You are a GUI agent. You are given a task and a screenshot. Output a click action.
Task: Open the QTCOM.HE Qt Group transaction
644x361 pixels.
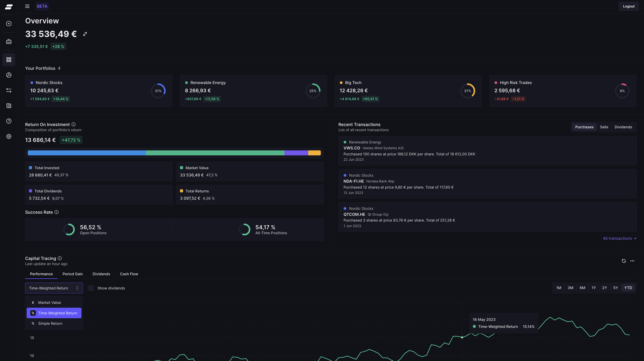click(487, 217)
